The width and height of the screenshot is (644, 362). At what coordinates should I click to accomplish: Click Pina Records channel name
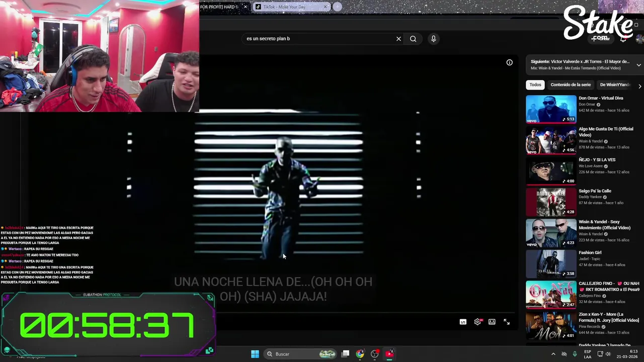pos(590,326)
